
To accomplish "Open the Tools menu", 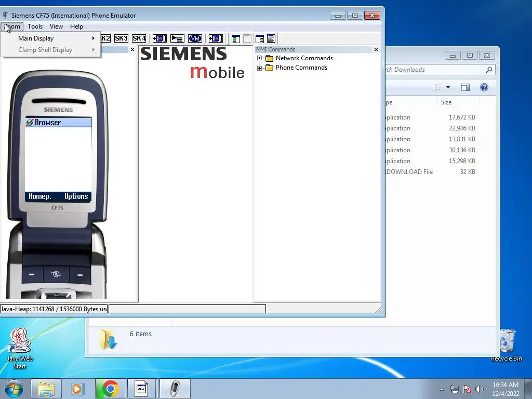I will (x=35, y=26).
